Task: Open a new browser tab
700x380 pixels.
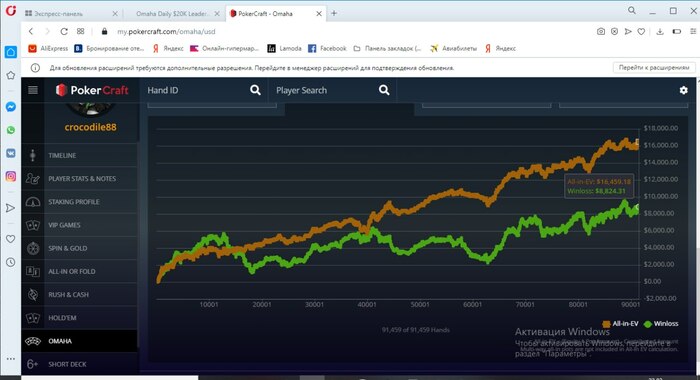Action: tap(334, 13)
